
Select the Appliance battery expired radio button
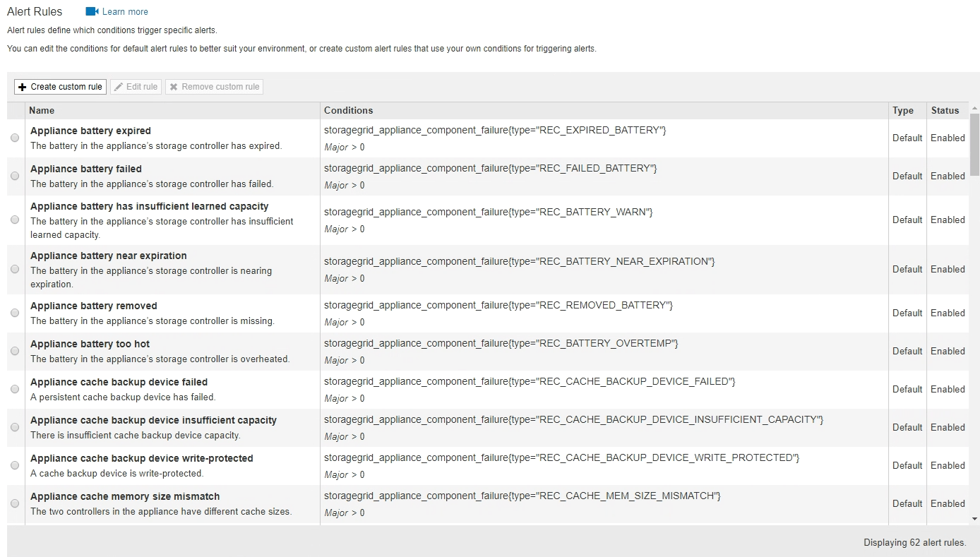tap(15, 138)
